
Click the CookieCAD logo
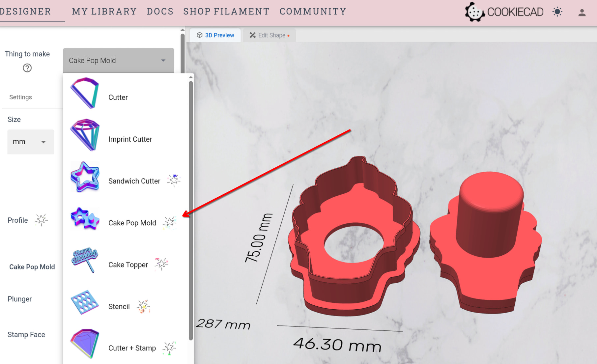504,12
